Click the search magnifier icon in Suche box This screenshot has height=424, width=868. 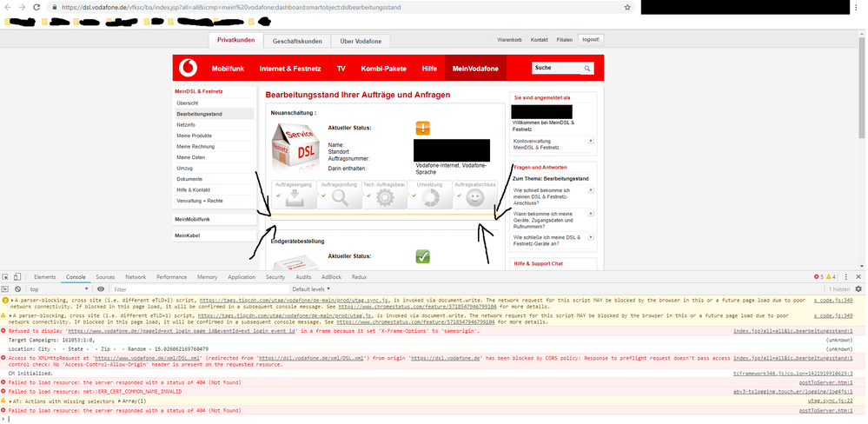[586, 69]
